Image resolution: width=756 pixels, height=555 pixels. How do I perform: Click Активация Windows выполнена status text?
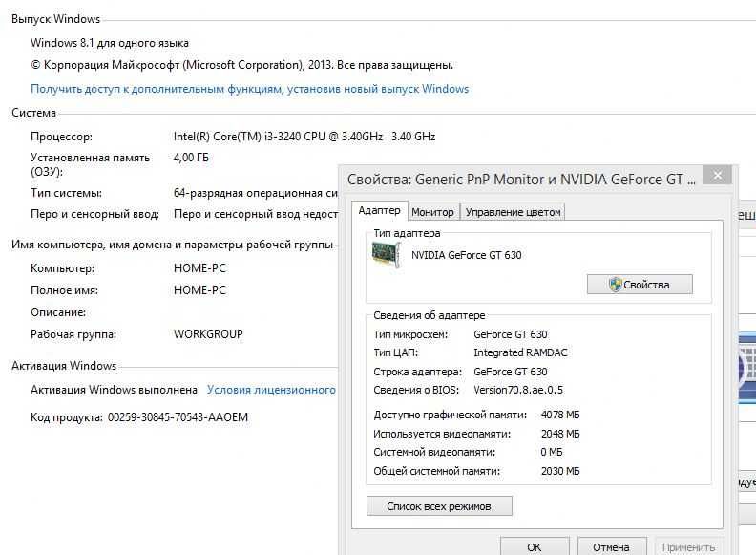pos(114,390)
